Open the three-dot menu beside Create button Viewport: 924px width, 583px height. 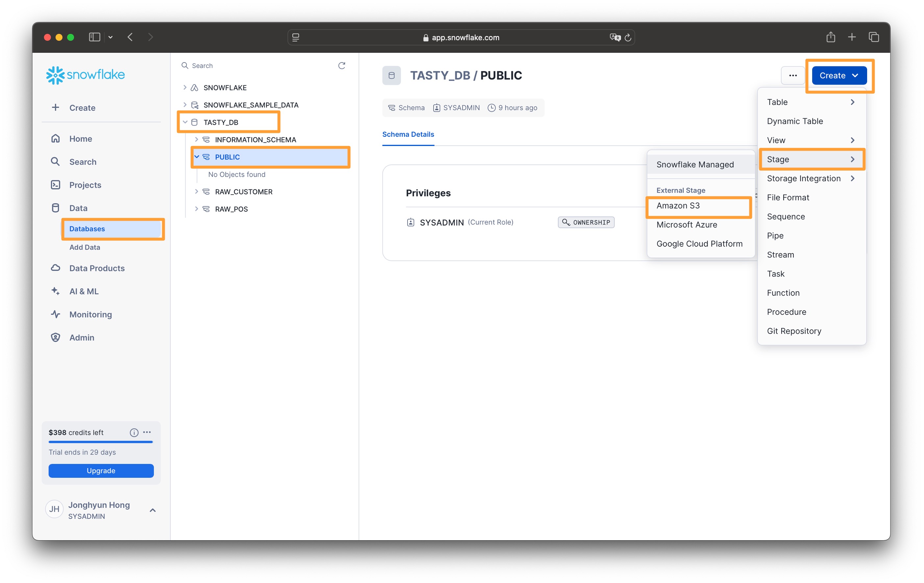pos(792,76)
